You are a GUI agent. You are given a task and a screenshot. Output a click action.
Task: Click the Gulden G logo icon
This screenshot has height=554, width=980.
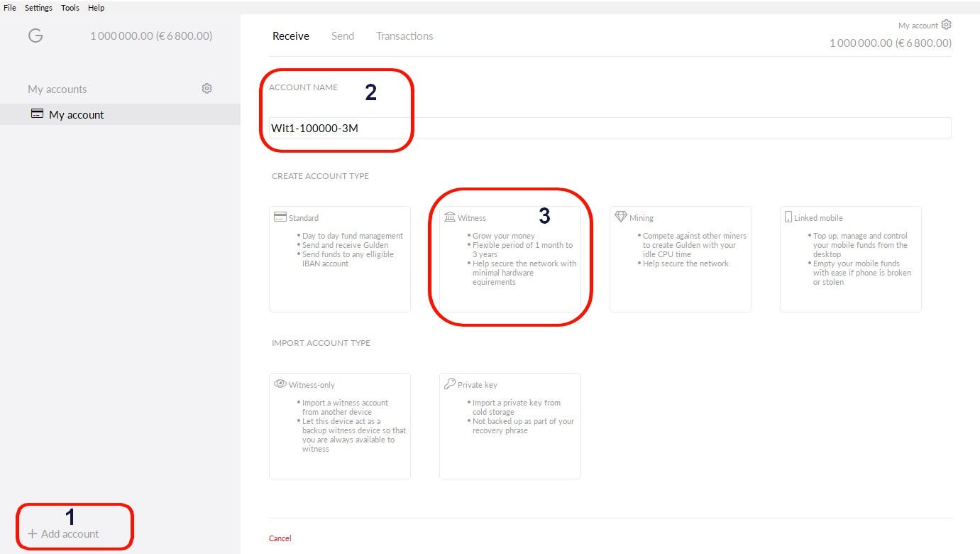[35, 36]
